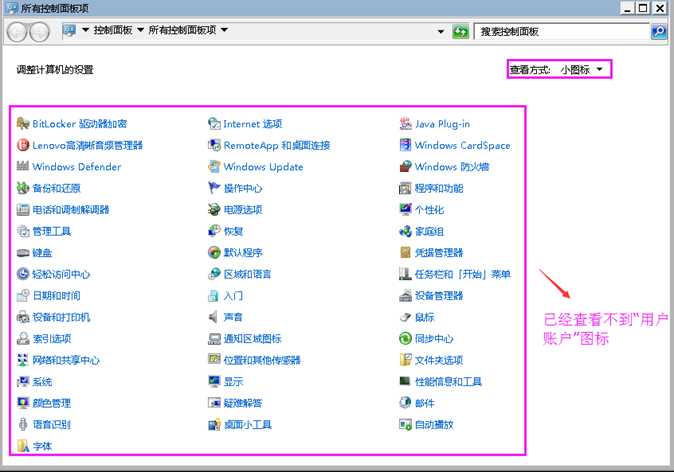Click the 设备和打印机 icon
Viewport: 674px width, 472px height.
point(23,317)
